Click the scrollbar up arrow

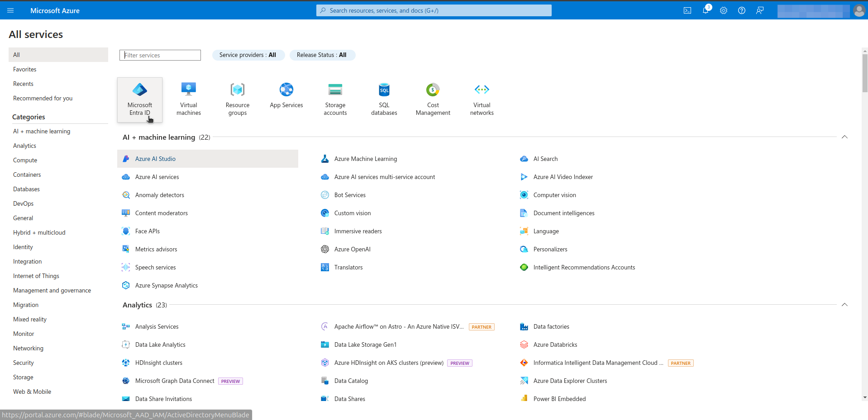pyautogui.click(x=865, y=51)
